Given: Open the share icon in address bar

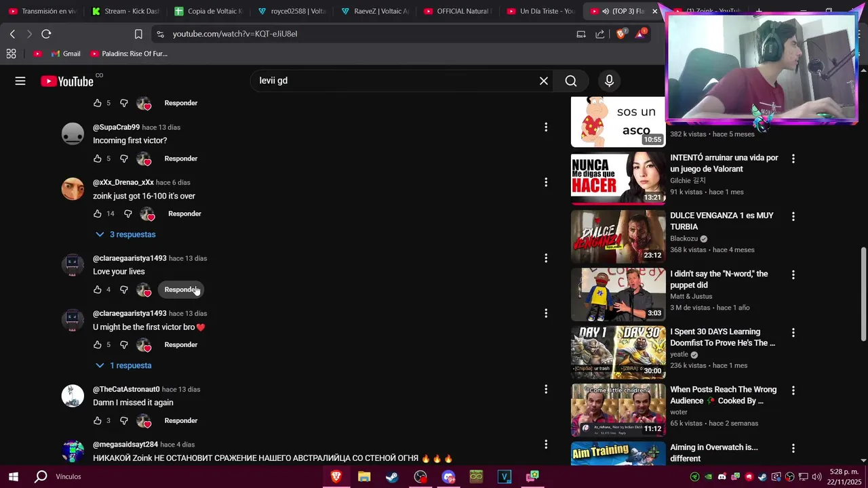Looking at the screenshot, I should tap(600, 34).
